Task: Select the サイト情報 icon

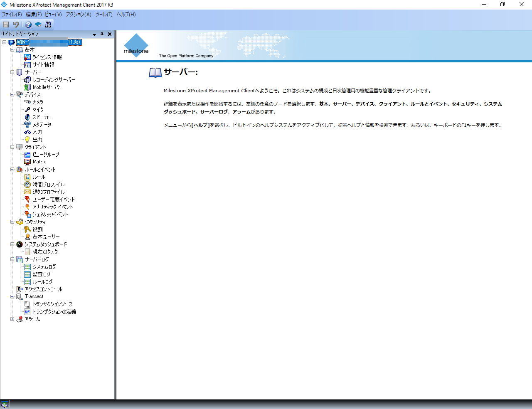Action: point(27,64)
